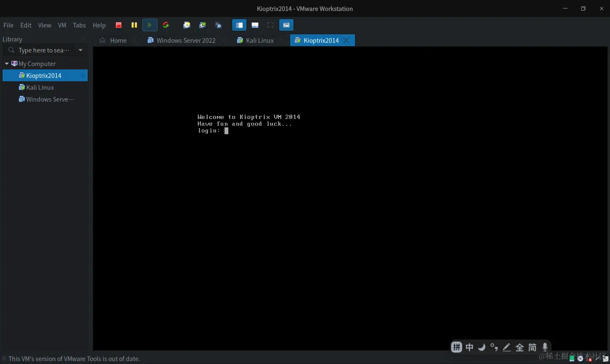This screenshot has width=610, height=364.
Task: Open the Library search filter dropdown
Action: click(x=80, y=50)
